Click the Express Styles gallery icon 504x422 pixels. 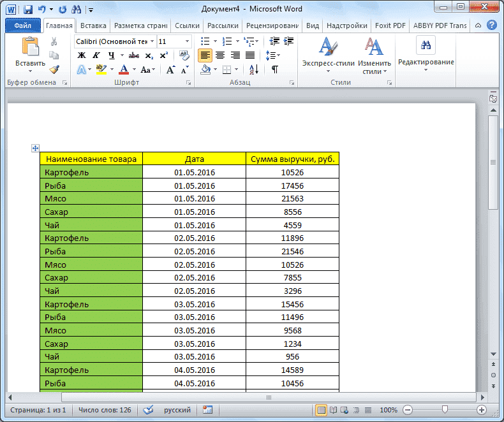[x=328, y=55]
